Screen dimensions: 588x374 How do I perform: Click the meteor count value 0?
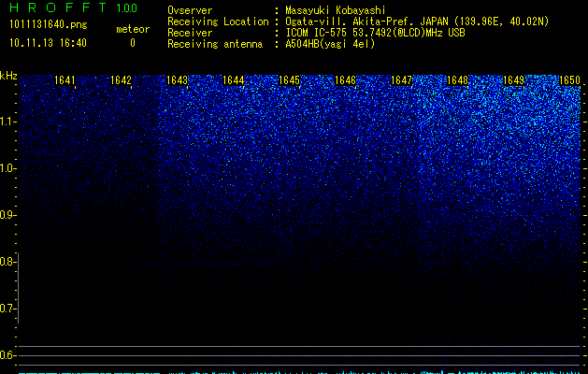133,43
